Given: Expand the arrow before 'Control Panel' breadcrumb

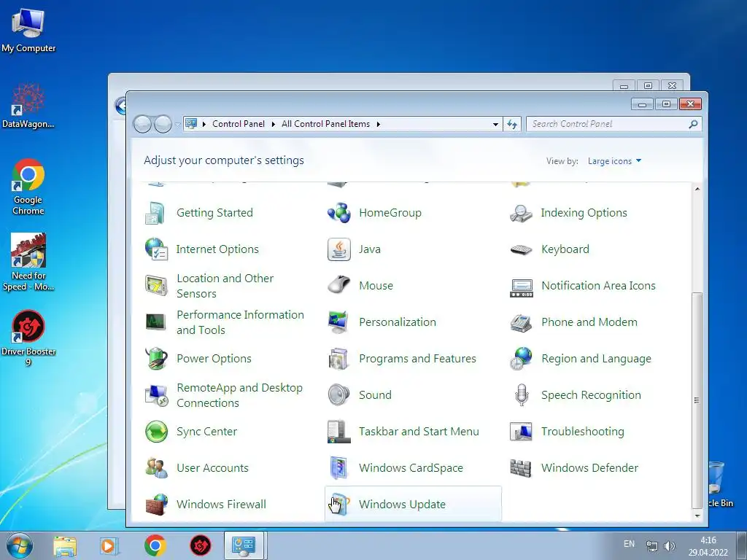Looking at the screenshot, I should (x=204, y=124).
